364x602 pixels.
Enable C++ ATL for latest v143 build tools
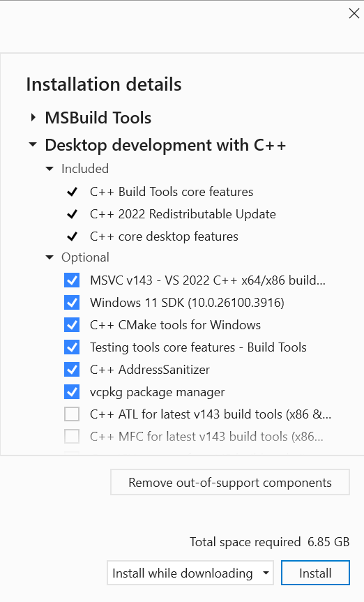[x=72, y=414]
